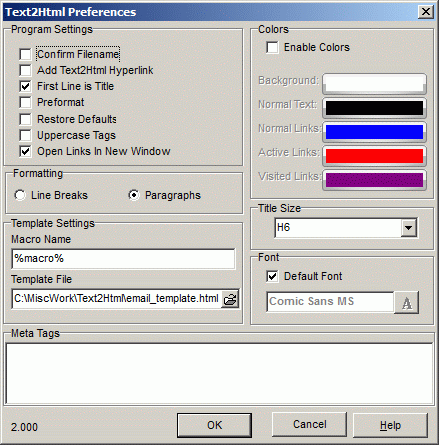
Task: Click the OK button
Action: point(214,425)
